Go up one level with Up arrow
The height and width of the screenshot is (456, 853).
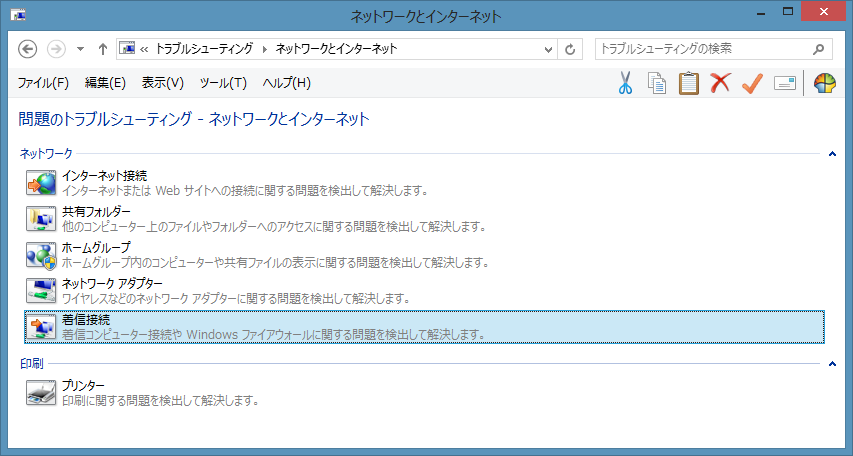point(102,49)
